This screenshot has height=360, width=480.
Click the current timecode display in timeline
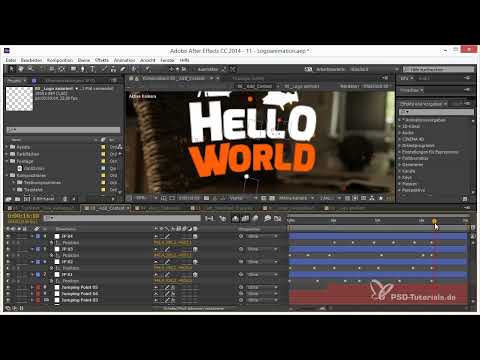(x=23, y=216)
